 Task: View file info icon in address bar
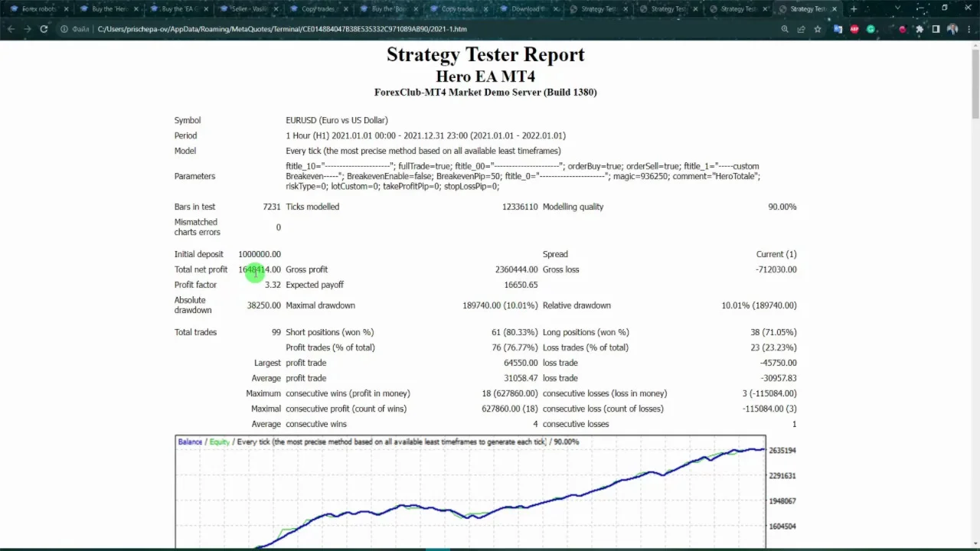64,29
